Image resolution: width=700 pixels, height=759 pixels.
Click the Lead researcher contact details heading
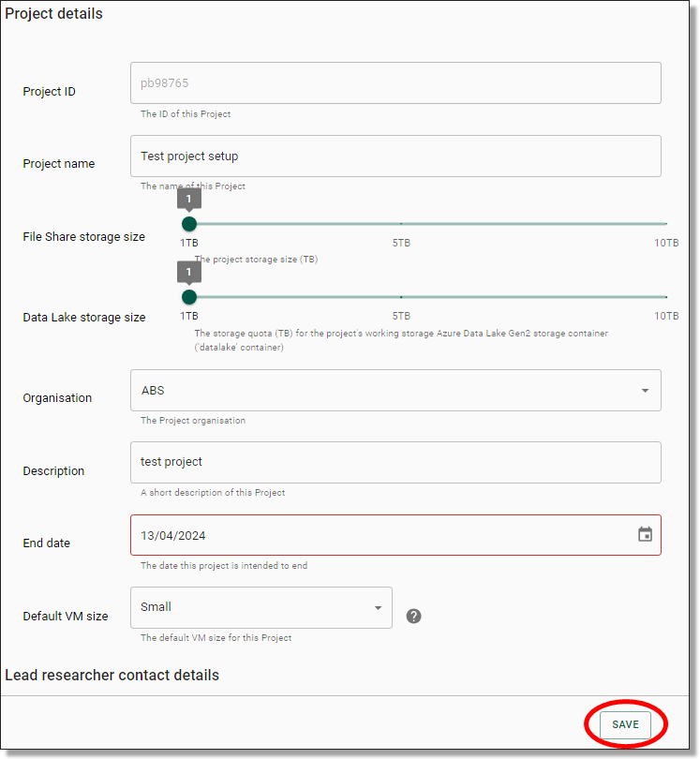click(x=112, y=675)
